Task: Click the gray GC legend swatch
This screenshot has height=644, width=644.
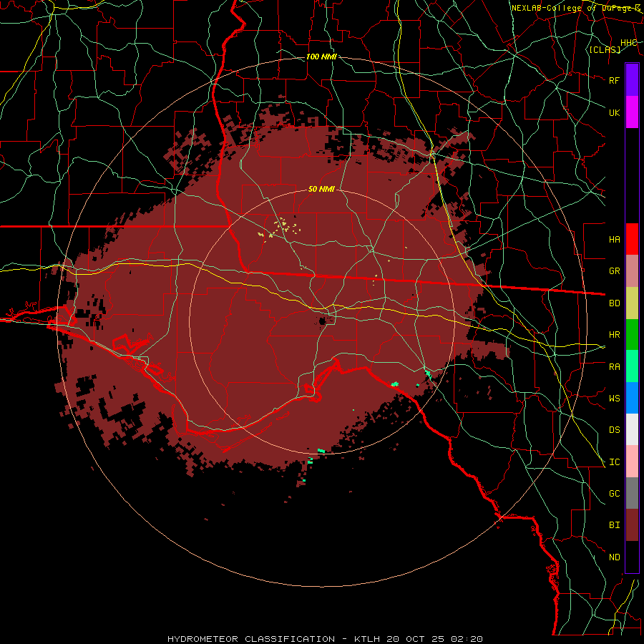Action: 632,493
